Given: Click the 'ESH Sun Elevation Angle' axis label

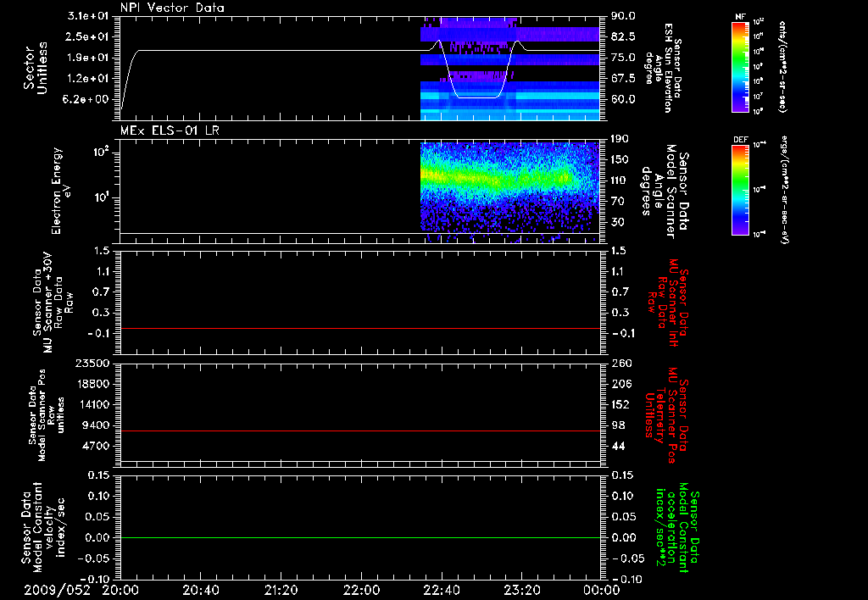Looking at the screenshot, I should (x=663, y=68).
